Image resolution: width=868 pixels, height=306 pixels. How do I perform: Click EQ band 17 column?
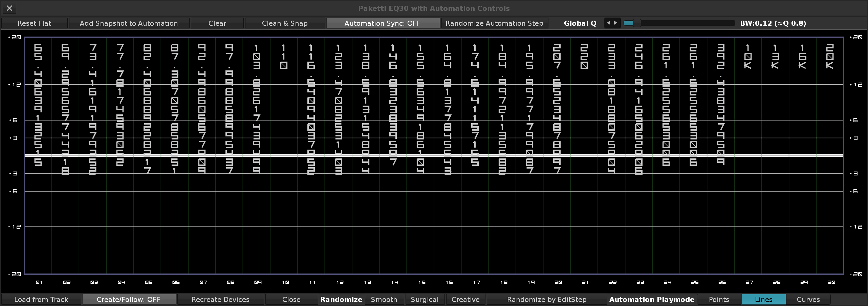(x=475, y=156)
